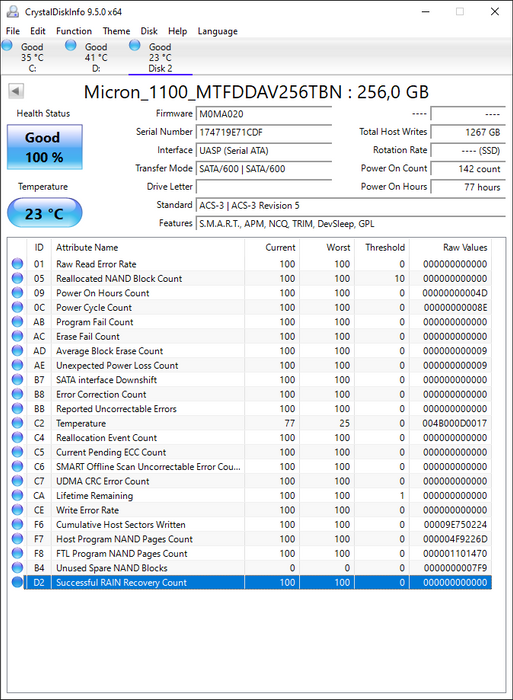Click the Power On Hours value 77 hours
The height and width of the screenshot is (700, 513).
point(468,187)
